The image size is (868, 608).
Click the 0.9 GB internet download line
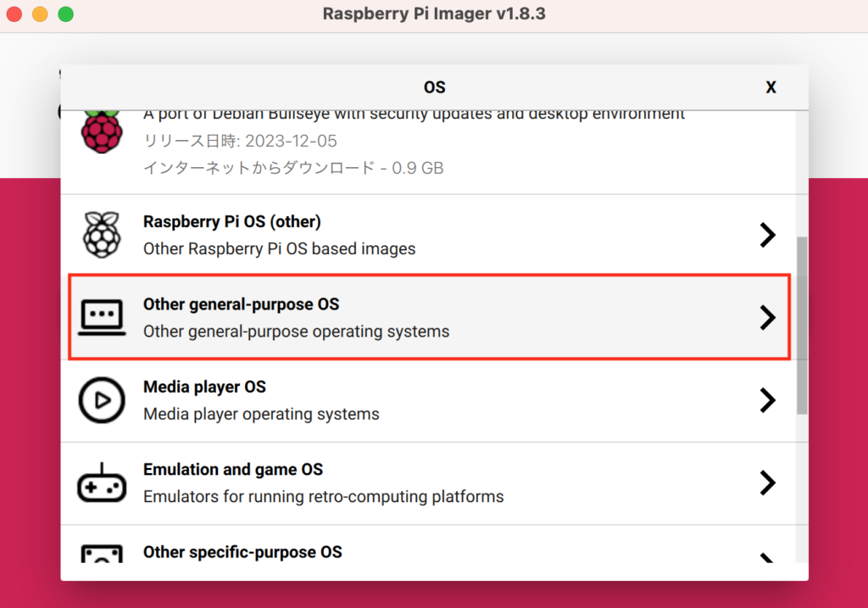click(x=293, y=168)
